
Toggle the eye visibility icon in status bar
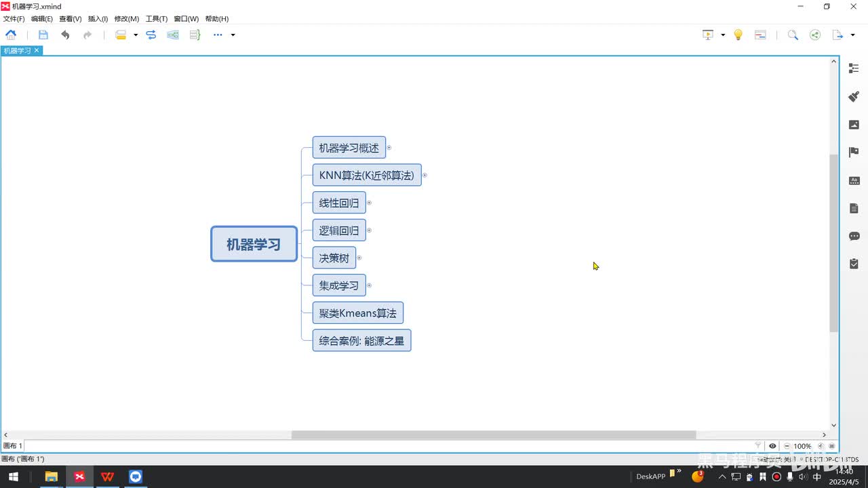pyautogui.click(x=772, y=446)
